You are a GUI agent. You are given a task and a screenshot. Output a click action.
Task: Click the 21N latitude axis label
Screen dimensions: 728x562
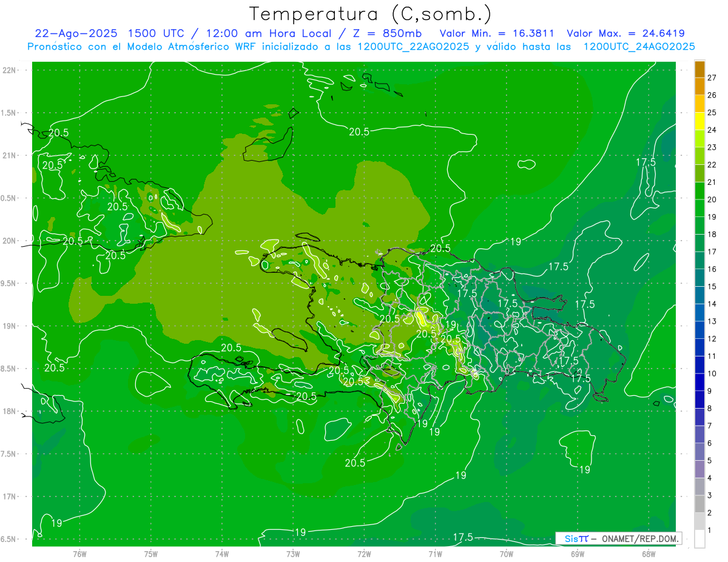(9, 155)
